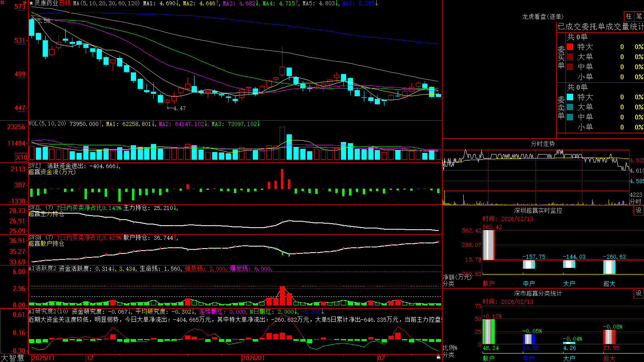Click the 已成交委托单成交量统计 header

coord(601,27)
